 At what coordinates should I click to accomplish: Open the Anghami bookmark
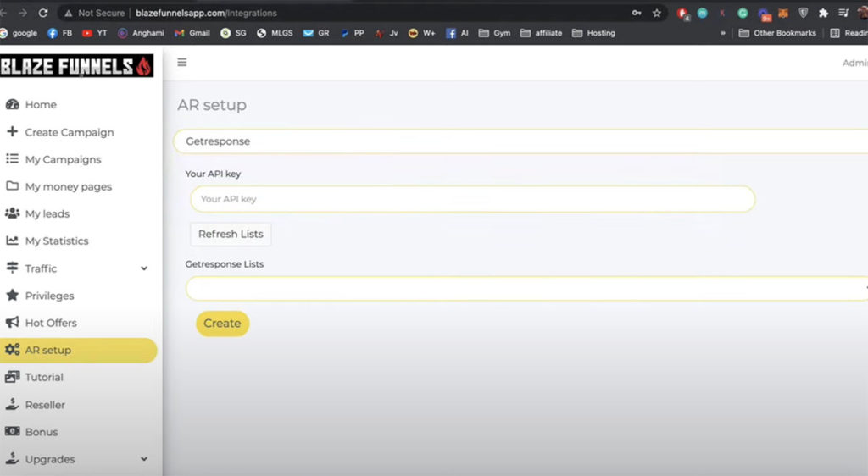pos(141,33)
